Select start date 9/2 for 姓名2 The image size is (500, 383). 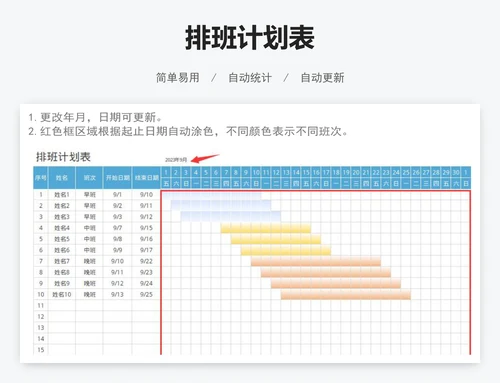click(x=117, y=206)
